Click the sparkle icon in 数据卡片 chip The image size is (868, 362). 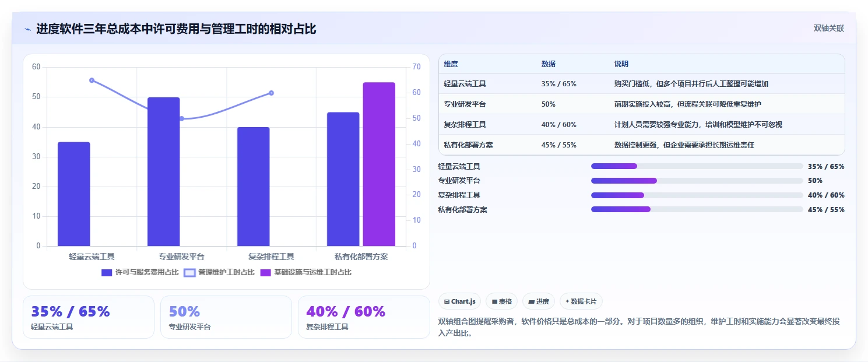[x=567, y=301]
